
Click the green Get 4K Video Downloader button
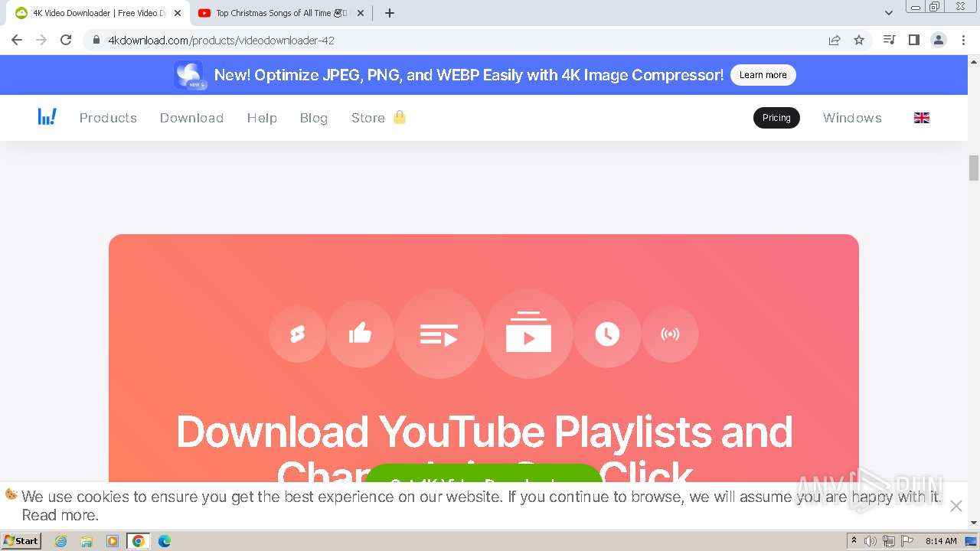point(485,474)
